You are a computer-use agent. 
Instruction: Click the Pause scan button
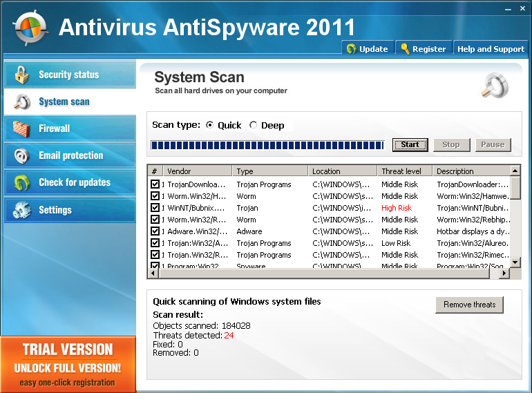pyautogui.click(x=493, y=145)
